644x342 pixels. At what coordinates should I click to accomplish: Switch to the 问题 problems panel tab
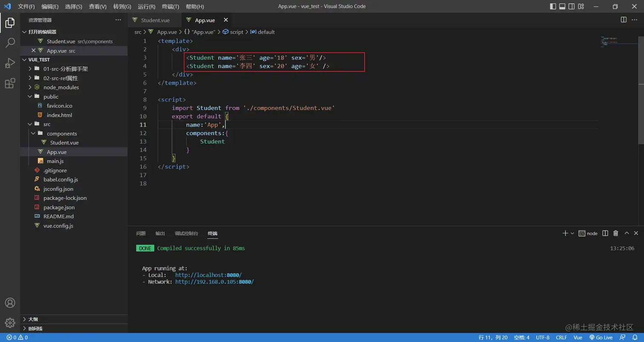(x=141, y=233)
